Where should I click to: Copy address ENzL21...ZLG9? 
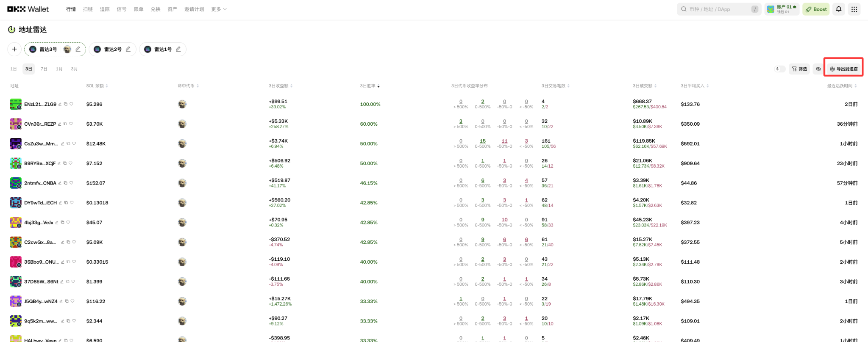[66, 104]
